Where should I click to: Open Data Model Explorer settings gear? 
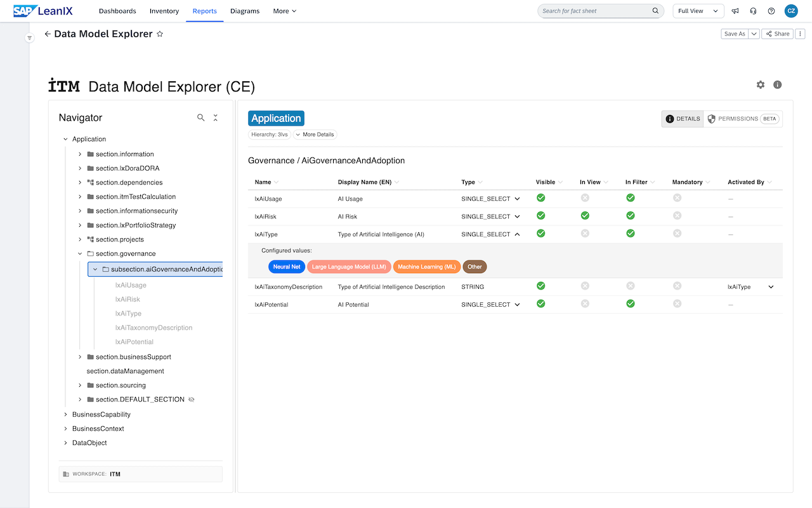tap(761, 84)
